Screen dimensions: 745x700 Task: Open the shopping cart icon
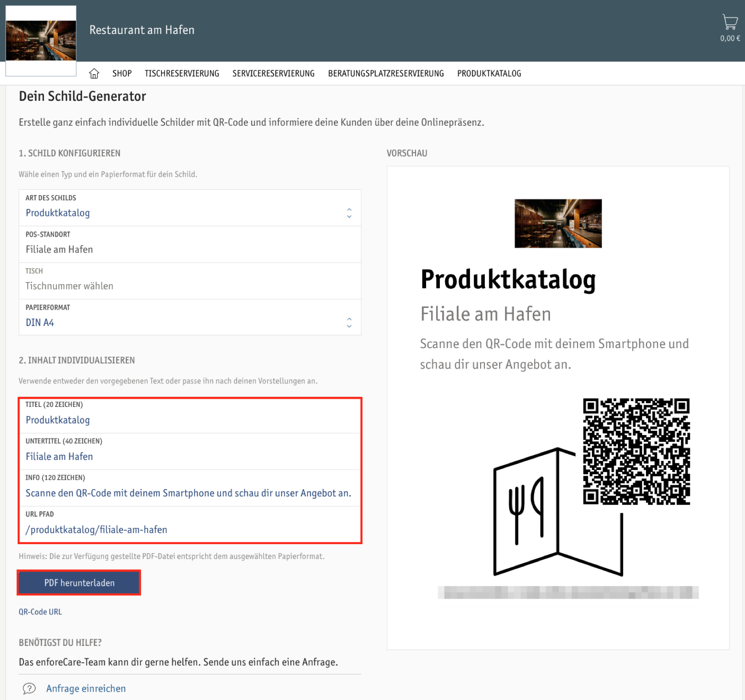[x=730, y=22]
